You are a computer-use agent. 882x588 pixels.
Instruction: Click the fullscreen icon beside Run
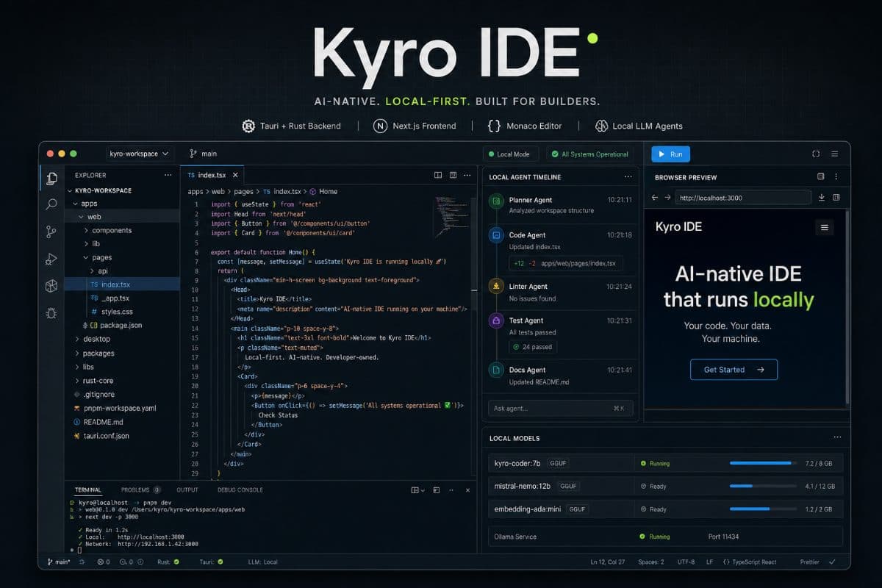pyautogui.click(x=816, y=154)
